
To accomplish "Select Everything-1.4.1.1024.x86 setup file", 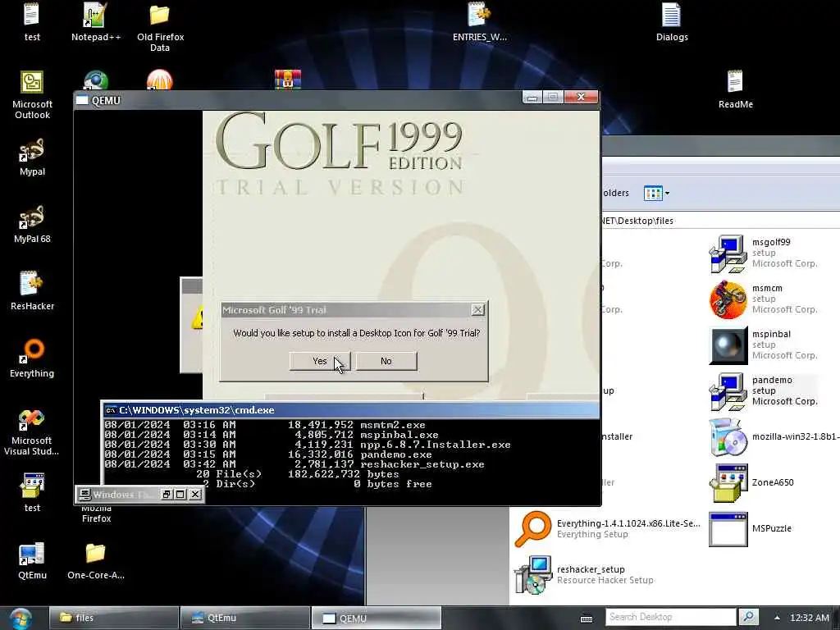I will click(607, 529).
